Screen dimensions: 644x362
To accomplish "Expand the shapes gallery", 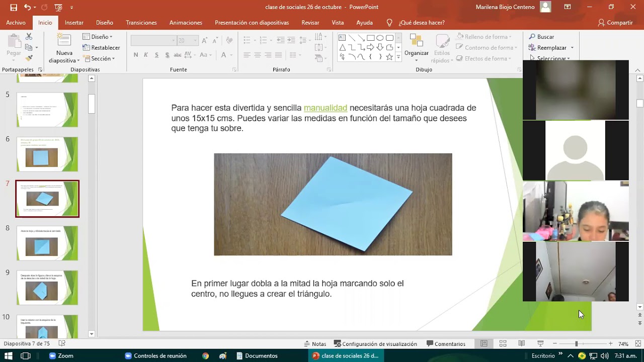I will (x=398, y=57).
